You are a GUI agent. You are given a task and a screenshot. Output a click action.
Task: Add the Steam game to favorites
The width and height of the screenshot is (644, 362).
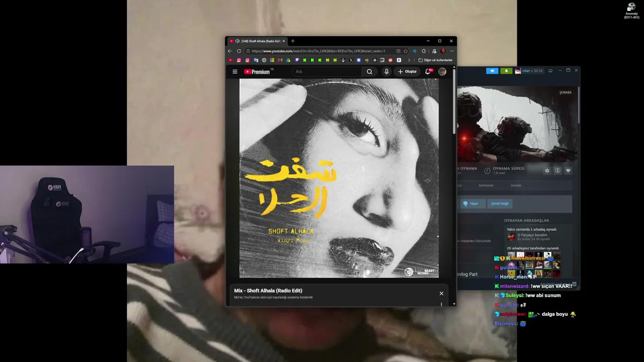pyautogui.click(x=568, y=171)
